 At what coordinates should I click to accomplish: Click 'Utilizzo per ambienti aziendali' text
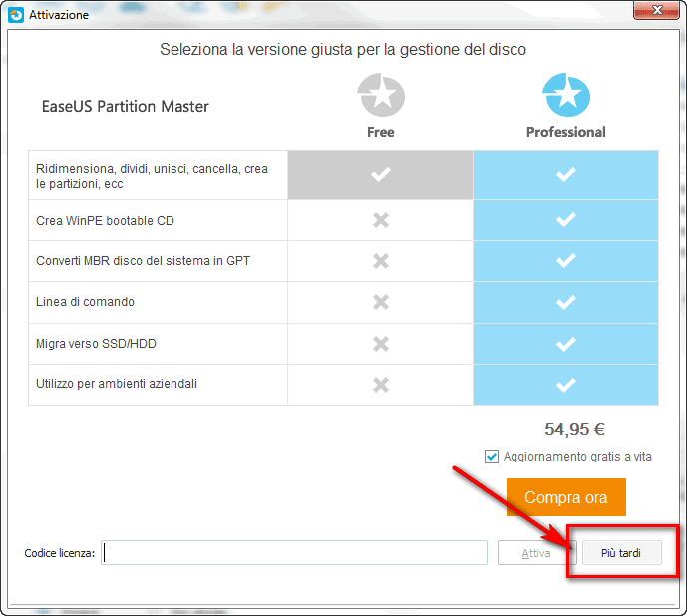pos(117,384)
